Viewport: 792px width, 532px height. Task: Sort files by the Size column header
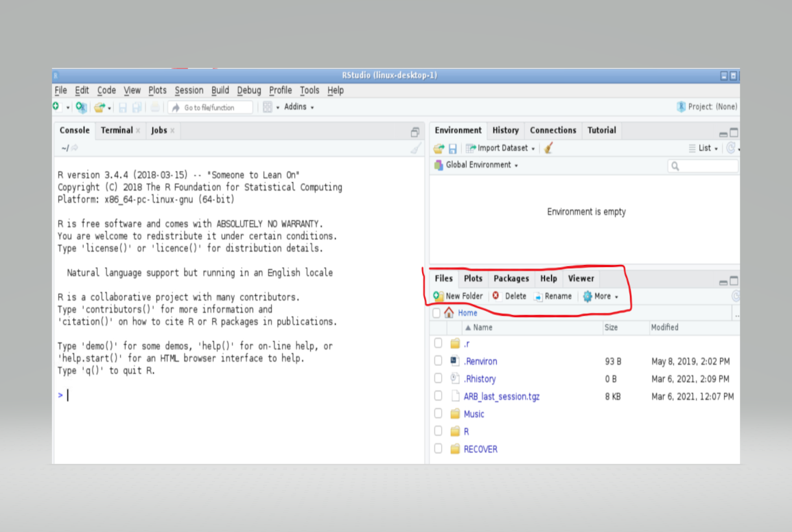coord(612,327)
